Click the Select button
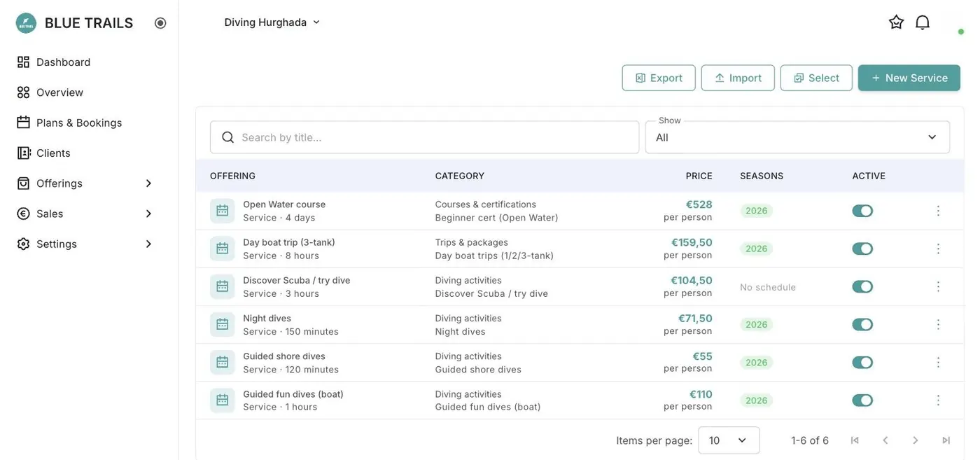Viewport: 980px width, 460px height. point(816,78)
